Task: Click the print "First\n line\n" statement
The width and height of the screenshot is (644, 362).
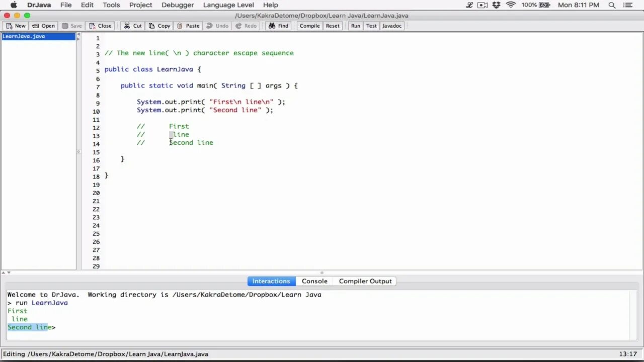Action: point(211,102)
